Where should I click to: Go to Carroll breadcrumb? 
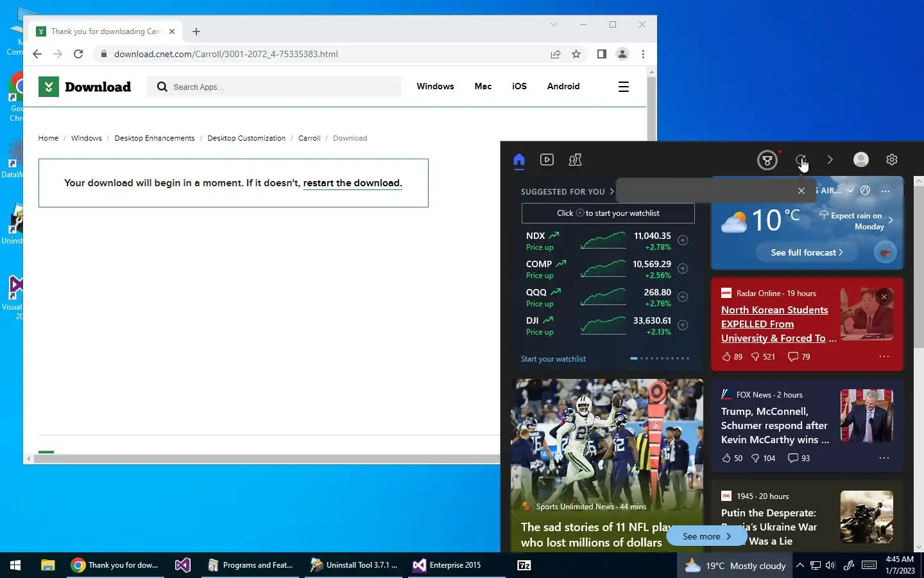(309, 138)
